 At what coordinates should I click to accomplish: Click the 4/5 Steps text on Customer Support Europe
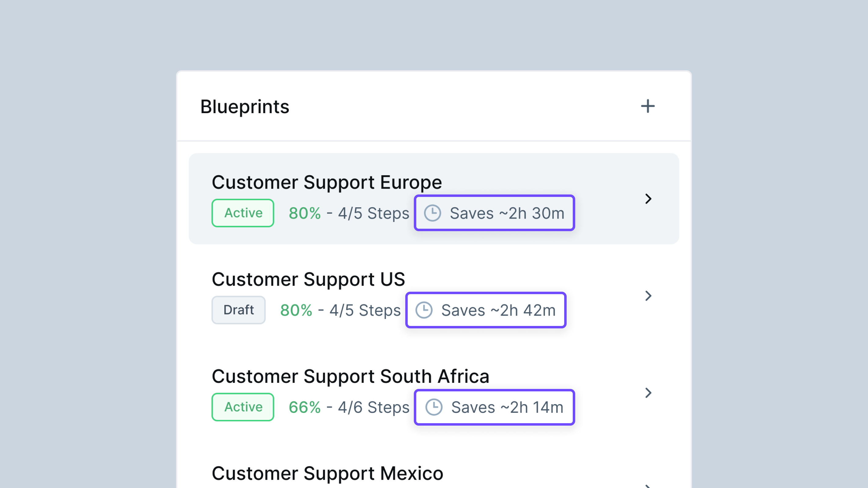[x=373, y=213]
